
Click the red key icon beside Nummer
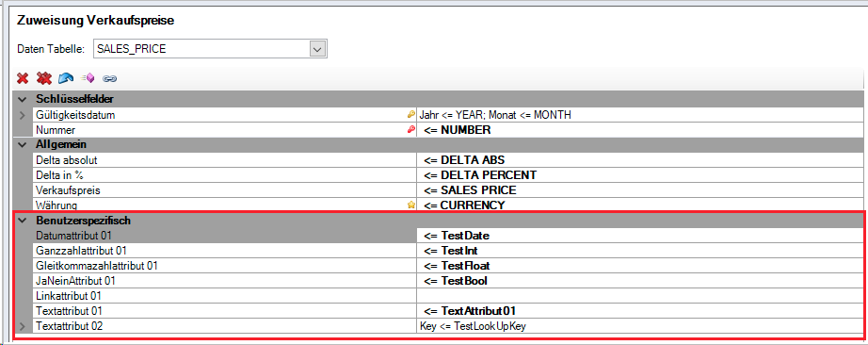coord(410,130)
